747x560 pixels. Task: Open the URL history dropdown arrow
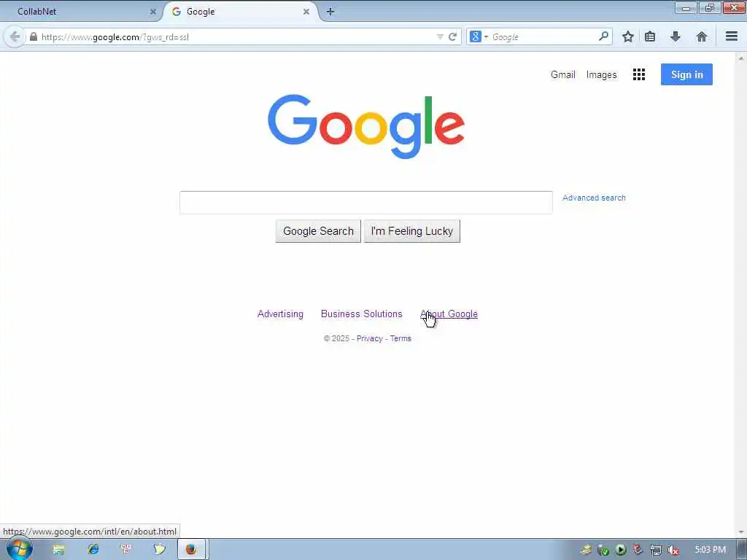[440, 36]
